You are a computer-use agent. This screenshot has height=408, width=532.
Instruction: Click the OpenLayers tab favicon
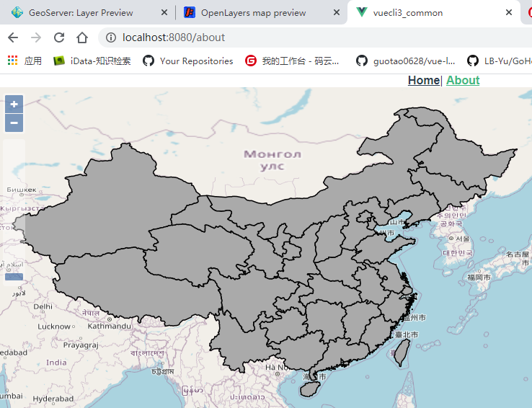[190, 12]
